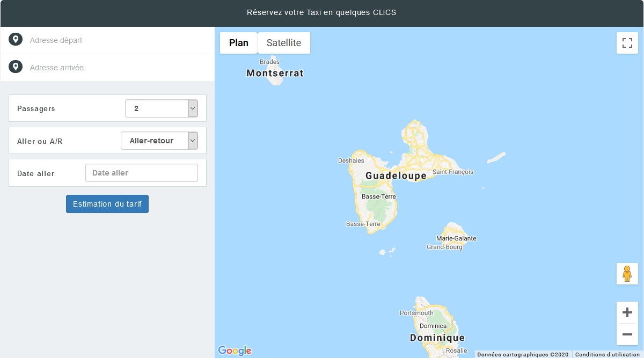Click the pin icon beside Adresse départ
Viewport: 644px width, 358px height.
tap(16, 39)
